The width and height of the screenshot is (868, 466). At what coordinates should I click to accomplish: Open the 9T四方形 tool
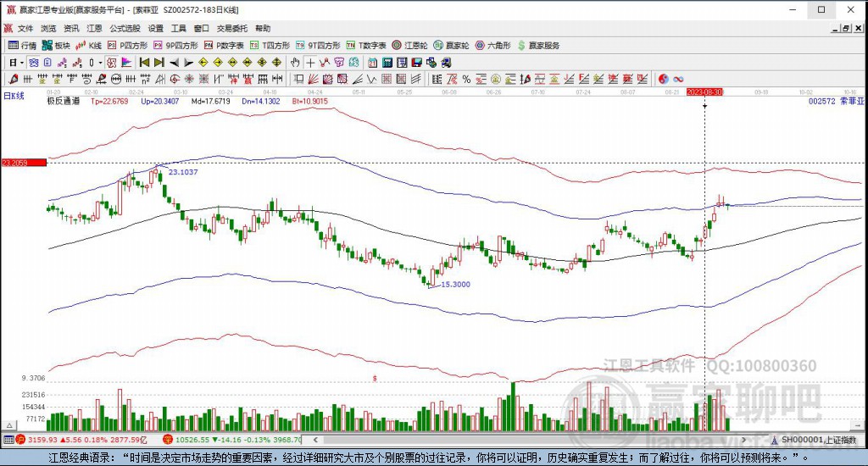(318, 46)
